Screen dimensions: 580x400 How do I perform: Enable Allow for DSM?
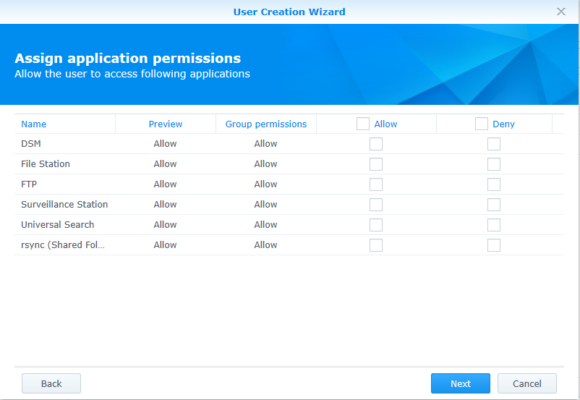376,144
